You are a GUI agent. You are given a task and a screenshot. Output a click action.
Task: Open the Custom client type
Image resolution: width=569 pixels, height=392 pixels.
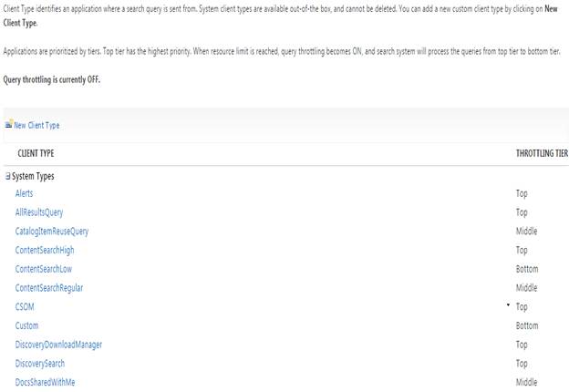[29, 325]
